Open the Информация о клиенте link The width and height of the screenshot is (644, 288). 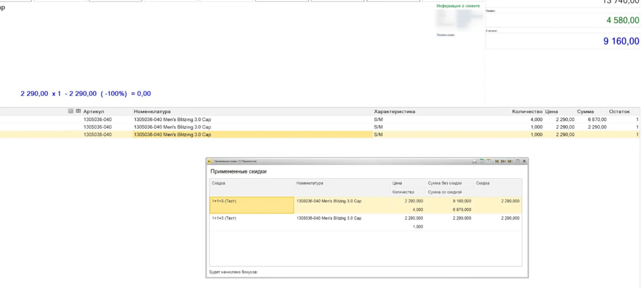tap(458, 6)
